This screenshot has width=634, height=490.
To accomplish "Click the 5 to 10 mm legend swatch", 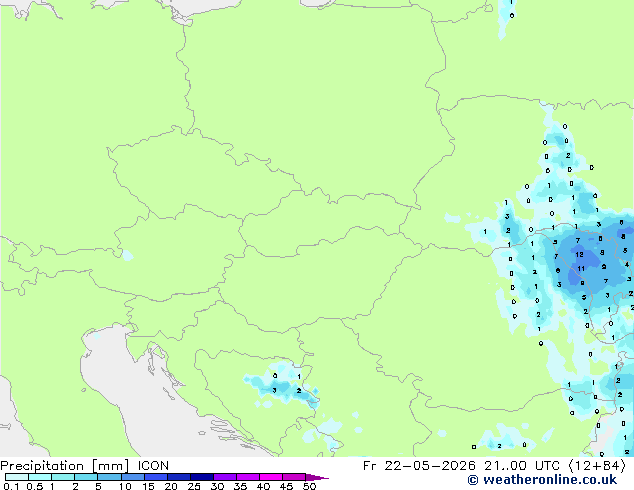I will pyautogui.click(x=109, y=477).
